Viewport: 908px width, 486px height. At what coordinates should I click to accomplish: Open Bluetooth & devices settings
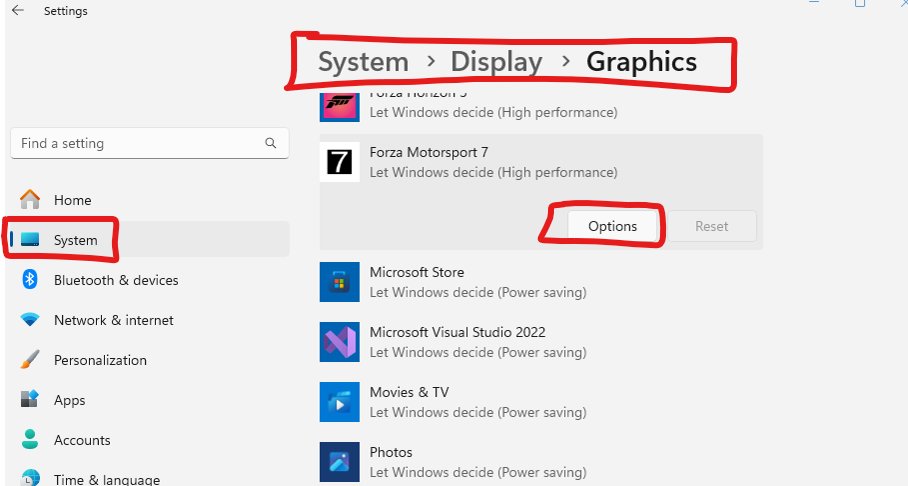click(x=150, y=280)
